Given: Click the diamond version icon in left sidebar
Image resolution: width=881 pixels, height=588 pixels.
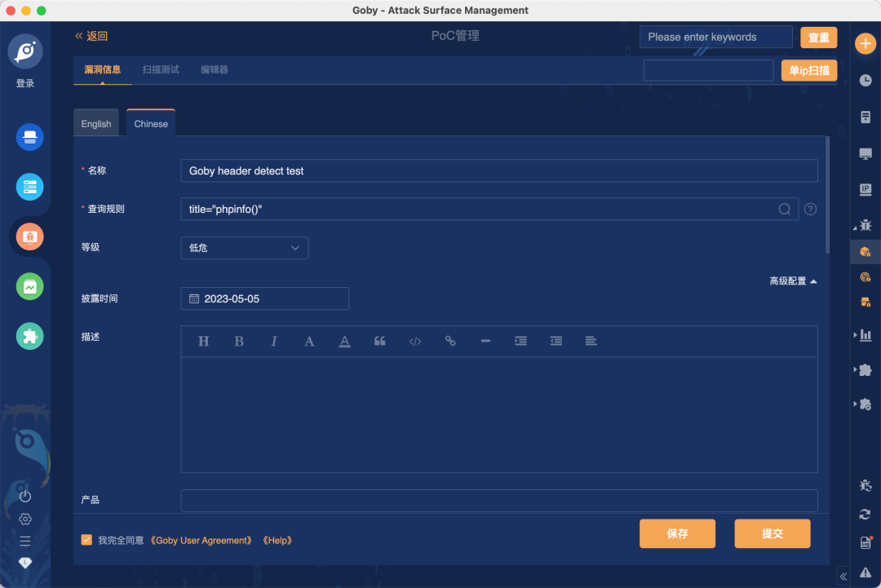Looking at the screenshot, I should coord(25,562).
